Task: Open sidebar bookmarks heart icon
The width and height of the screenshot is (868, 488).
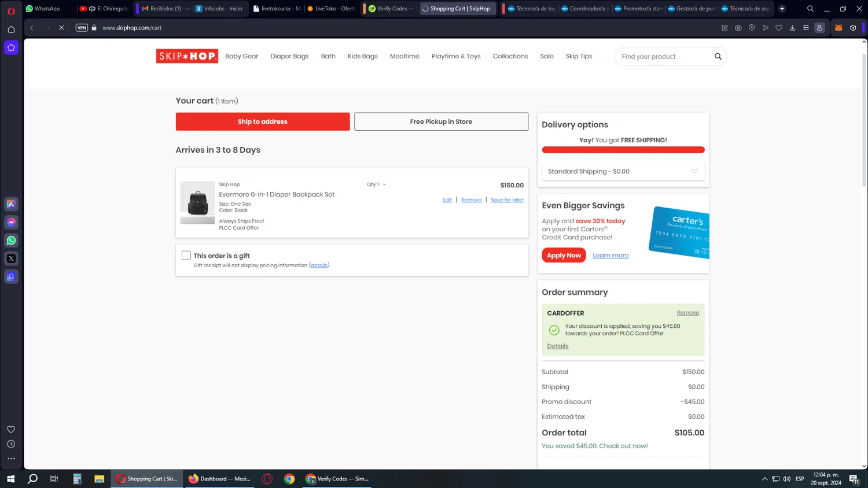Action: 11,429
